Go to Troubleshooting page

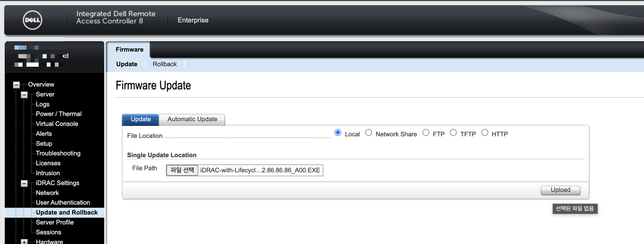tap(58, 153)
